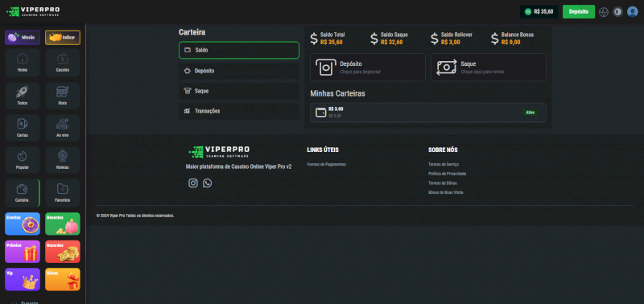Open the Eventos banner card
644x304 pixels.
click(x=23, y=224)
